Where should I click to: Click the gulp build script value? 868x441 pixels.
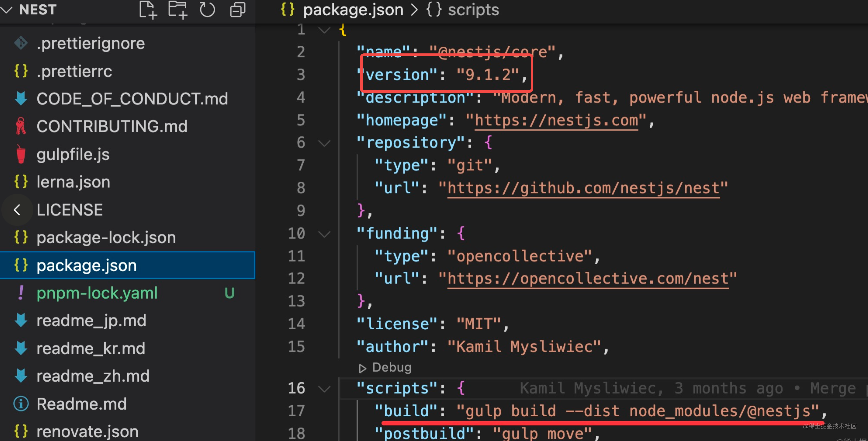pos(638,411)
